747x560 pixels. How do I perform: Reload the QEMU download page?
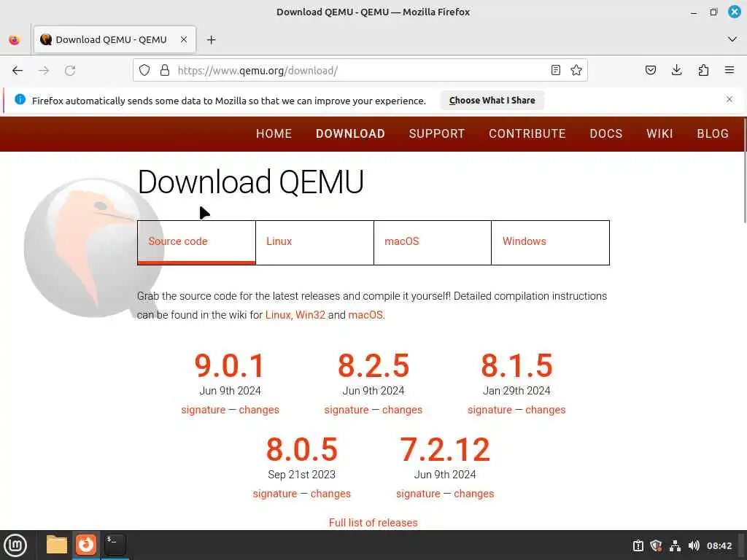point(70,71)
